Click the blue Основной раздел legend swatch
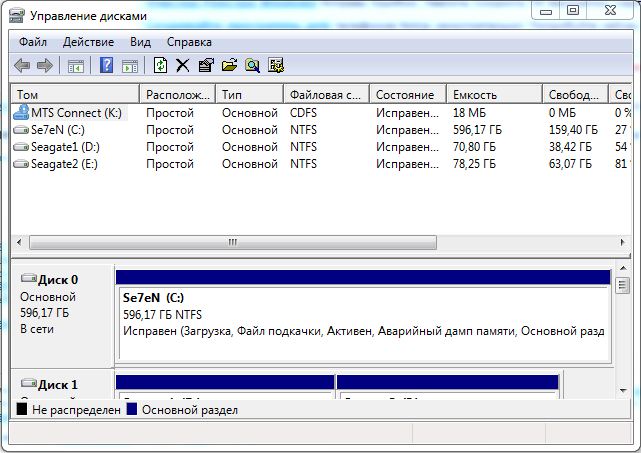641x453 pixels. click(x=131, y=410)
